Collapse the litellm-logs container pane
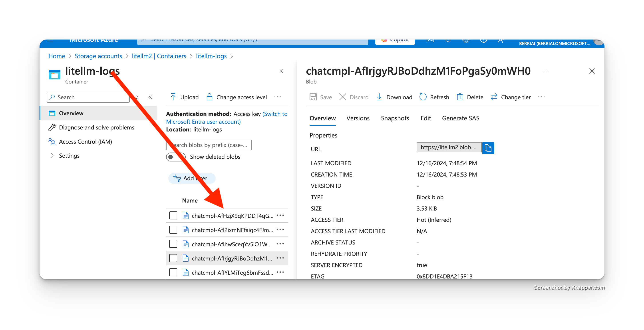 (x=281, y=71)
